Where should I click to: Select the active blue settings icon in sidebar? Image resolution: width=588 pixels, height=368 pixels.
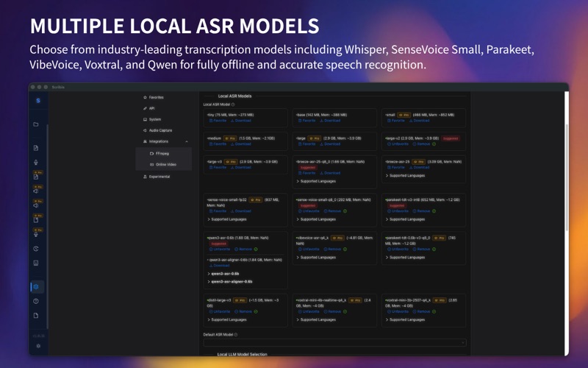pos(36,287)
